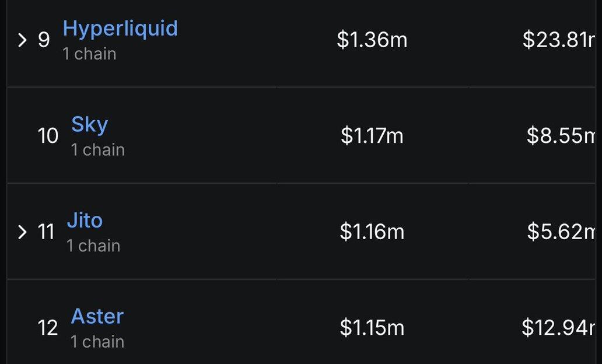This screenshot has width=602, height=364.
Task: Open the Hyperliquid protocol link
Action: point(120,28)
